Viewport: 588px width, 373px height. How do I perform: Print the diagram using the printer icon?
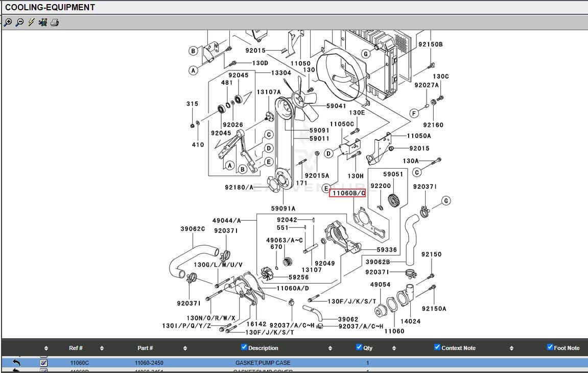click(55, 22)
